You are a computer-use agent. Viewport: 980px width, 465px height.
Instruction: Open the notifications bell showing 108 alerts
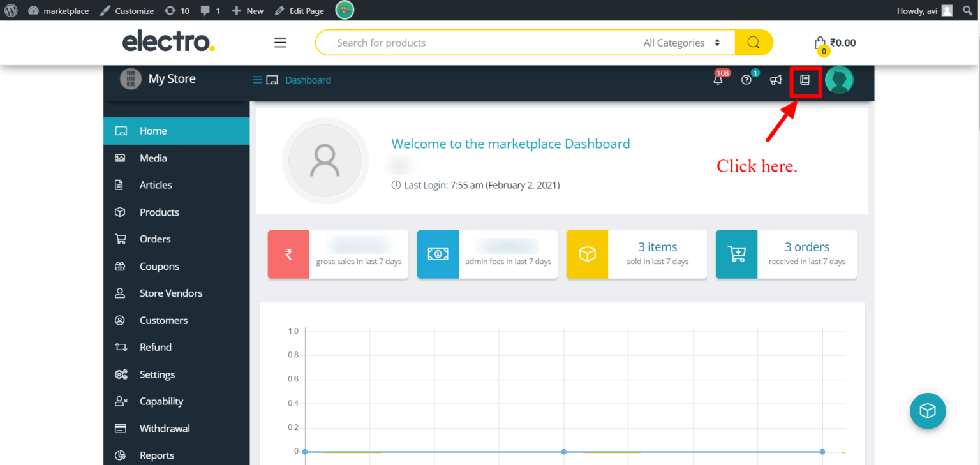pyautogui.click(x=717, y=82)
